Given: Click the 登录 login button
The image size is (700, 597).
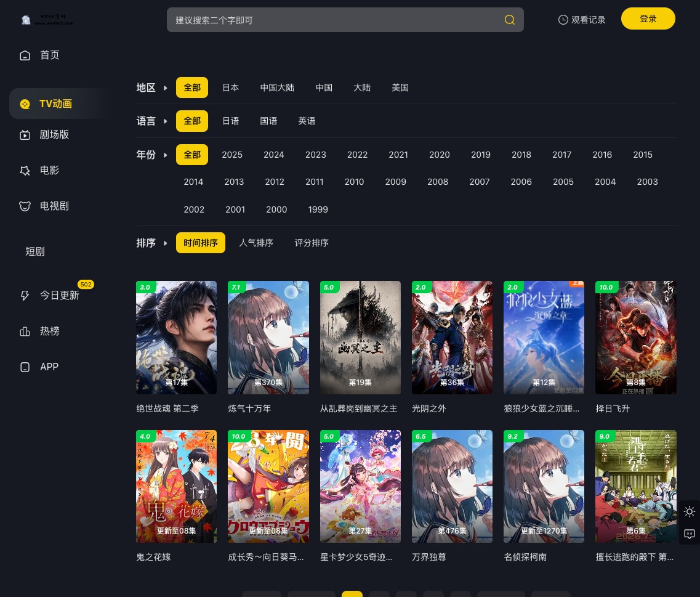Looking at the screenshot, I should [x=648, y=18].
